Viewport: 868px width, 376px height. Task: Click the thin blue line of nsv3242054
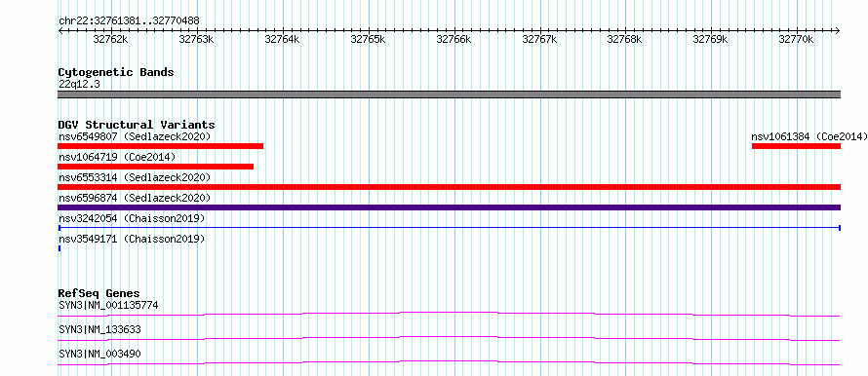coord(449,228)
